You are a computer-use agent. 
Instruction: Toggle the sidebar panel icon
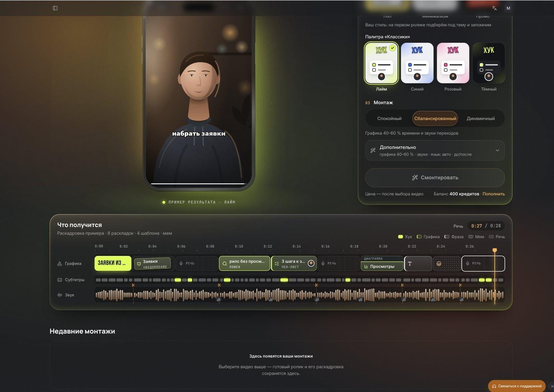(x=55, y=8)
